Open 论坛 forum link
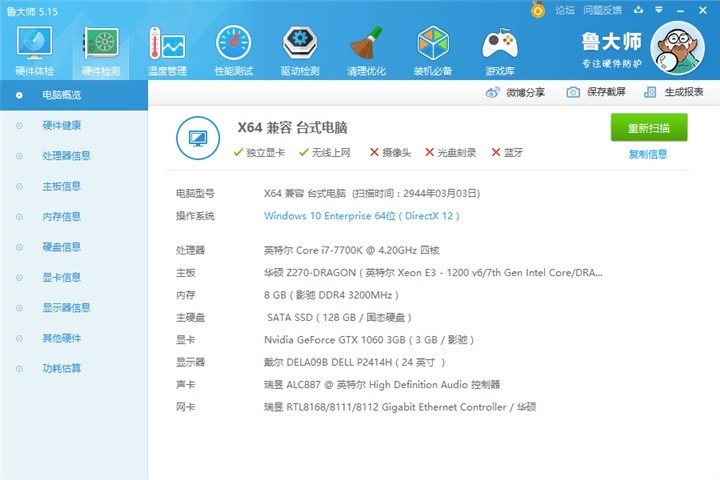Image resolution: width=720 pixels, height=480 pixels. click(564, 10)
